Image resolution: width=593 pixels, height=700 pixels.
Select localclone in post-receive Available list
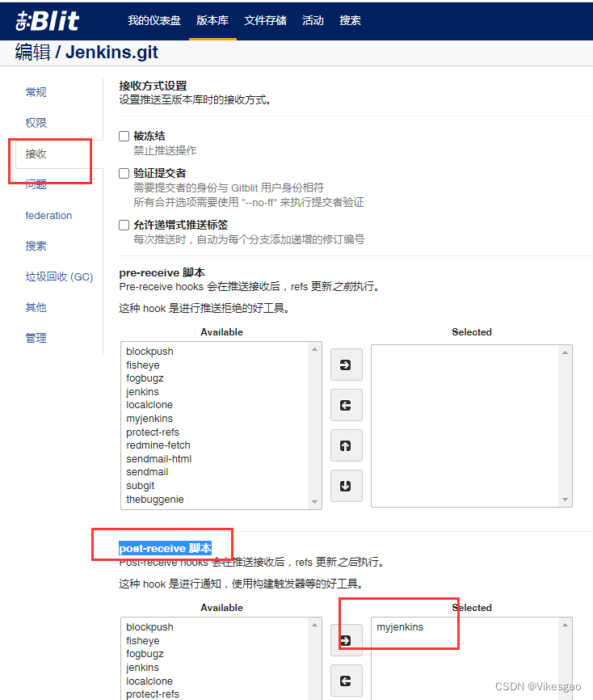pos(149,681)
